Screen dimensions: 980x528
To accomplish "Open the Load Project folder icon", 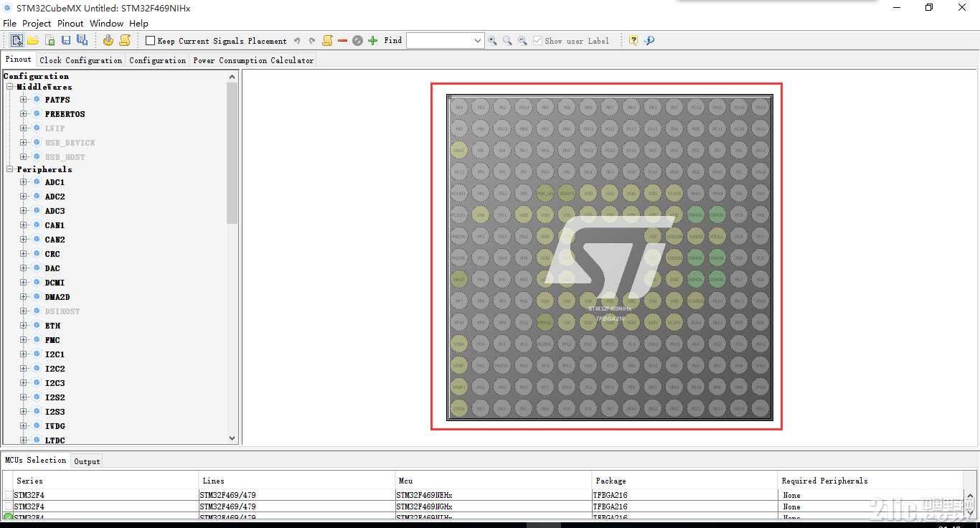I will [x=33, y=40].
